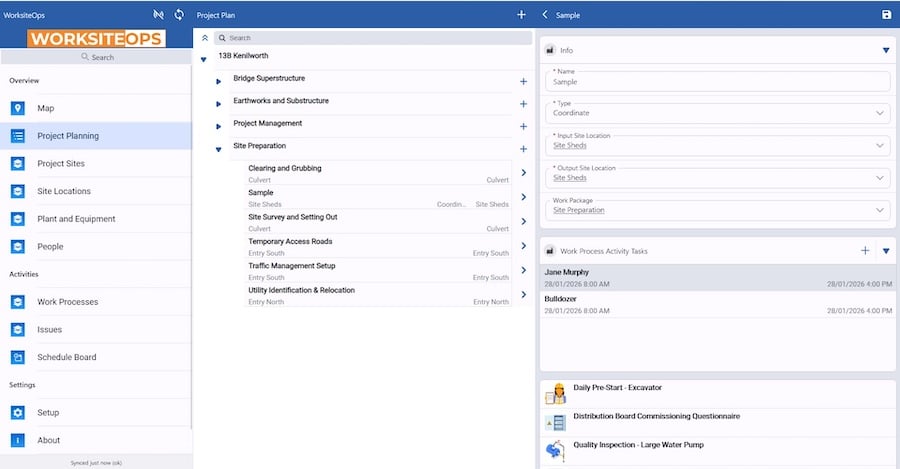
Task: Click the Synced just now status text
Action: [96, 463]
